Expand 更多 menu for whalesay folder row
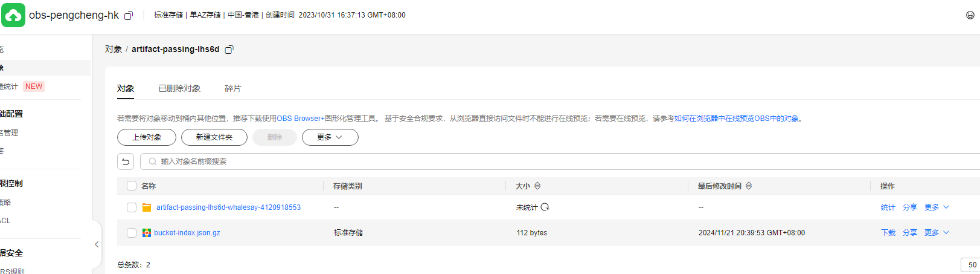This screenshot has height=274, width=980. coord(937,207)
